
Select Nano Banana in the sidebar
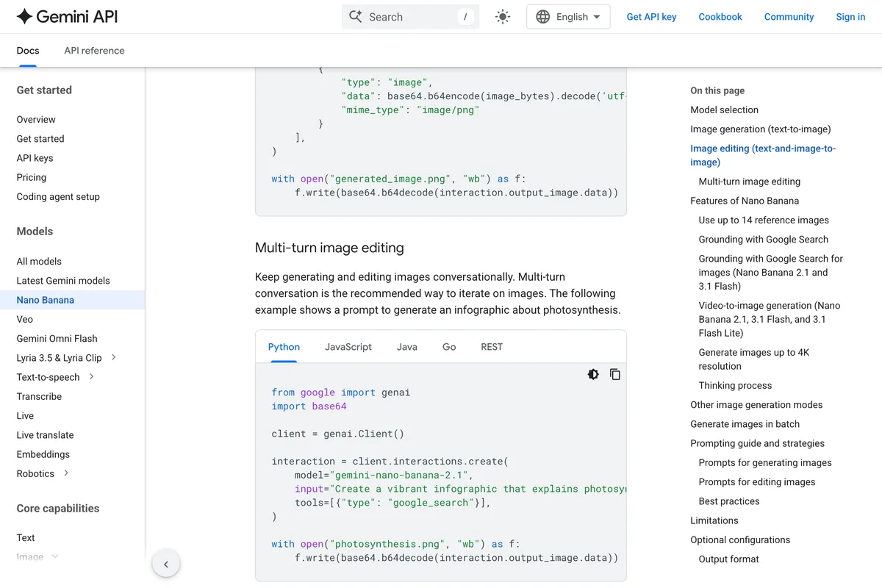click(46, 300)
